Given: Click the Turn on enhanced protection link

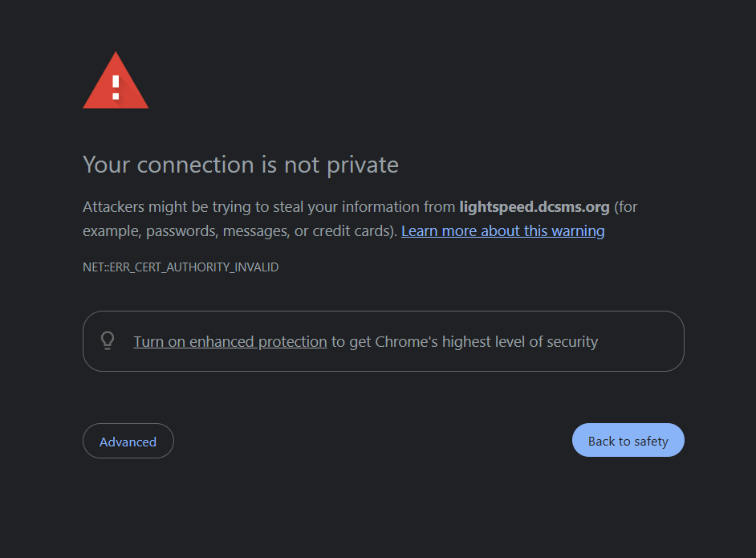Looking at the screenshot, I should click(x=230, y=342).
